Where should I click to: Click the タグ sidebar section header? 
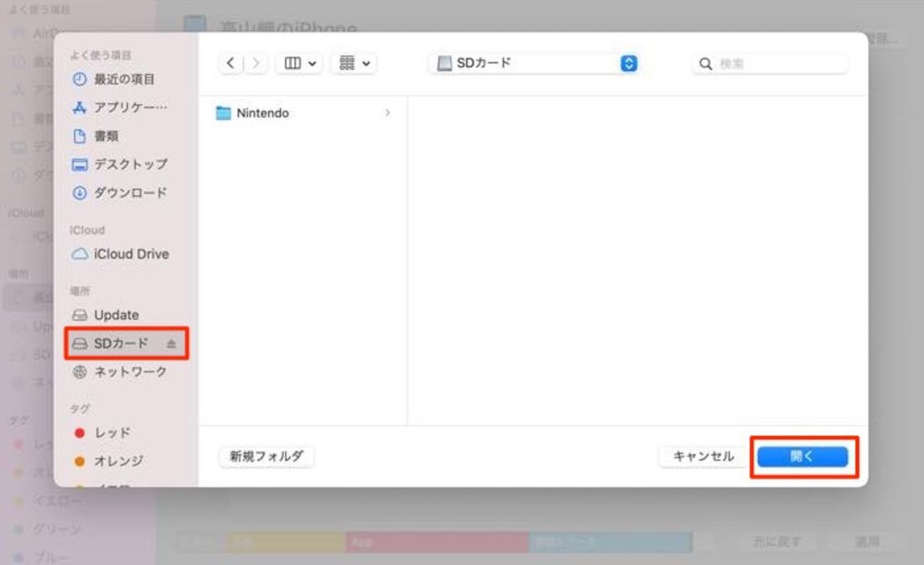[80, 409]
